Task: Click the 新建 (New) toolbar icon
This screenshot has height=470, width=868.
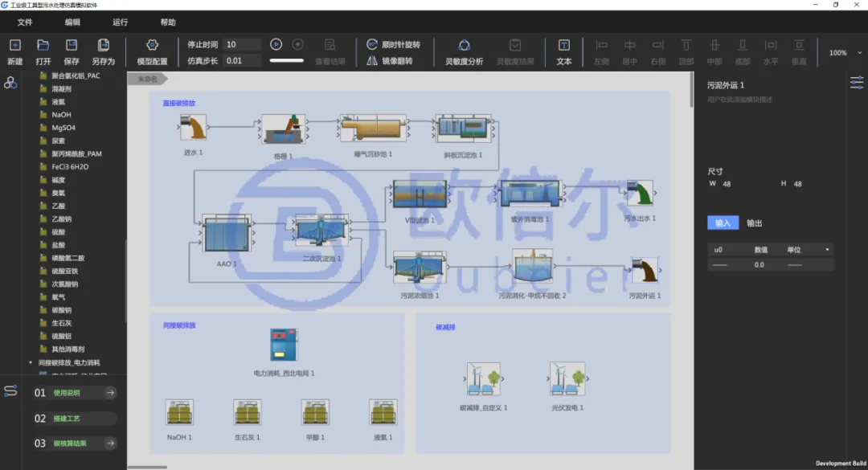Action: click(15, 46)
